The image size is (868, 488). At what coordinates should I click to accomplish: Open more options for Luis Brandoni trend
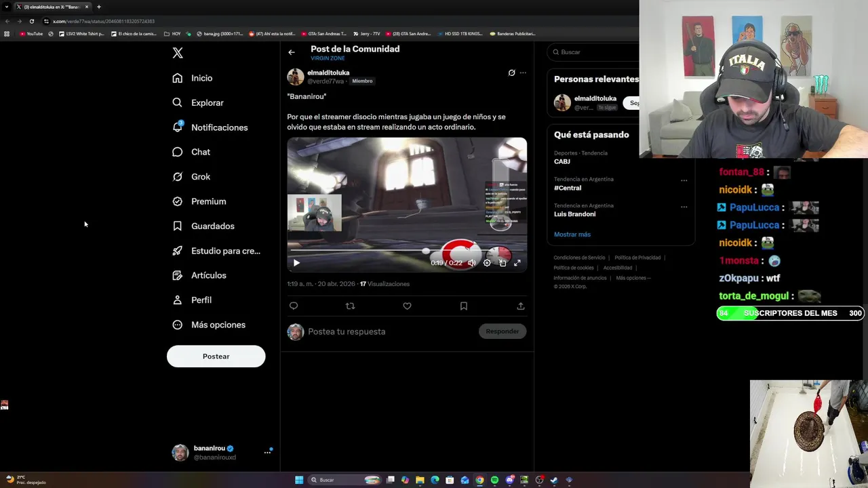pos(684,207)
